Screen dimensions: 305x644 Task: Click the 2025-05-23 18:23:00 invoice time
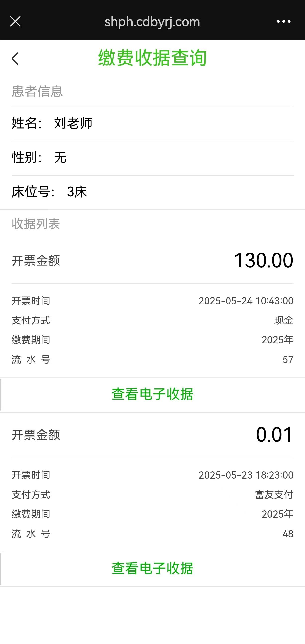point(246,475)
